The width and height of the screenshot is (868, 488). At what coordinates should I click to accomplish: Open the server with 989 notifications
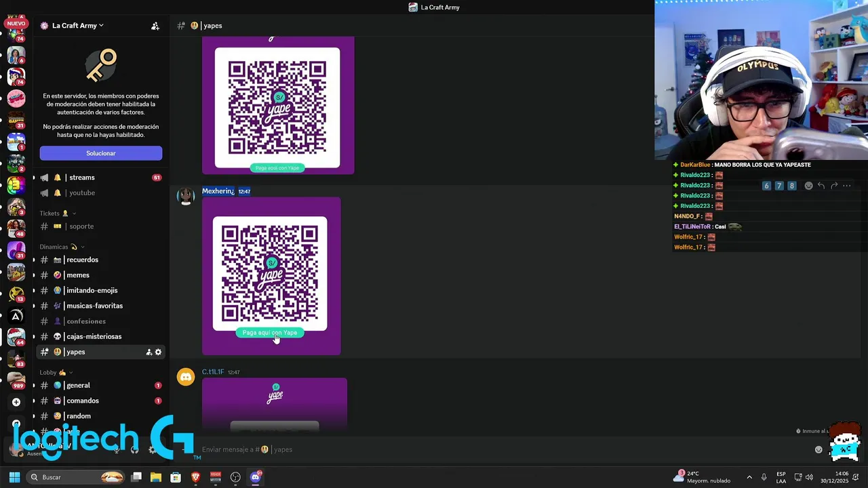(16, 380)
